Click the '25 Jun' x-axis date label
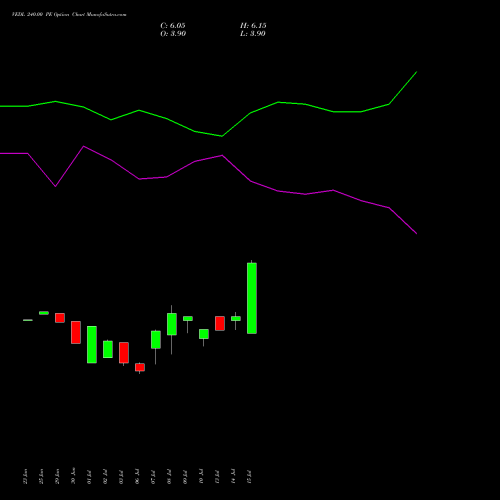This screenshot has height=500, width=500. coord(41,476)
